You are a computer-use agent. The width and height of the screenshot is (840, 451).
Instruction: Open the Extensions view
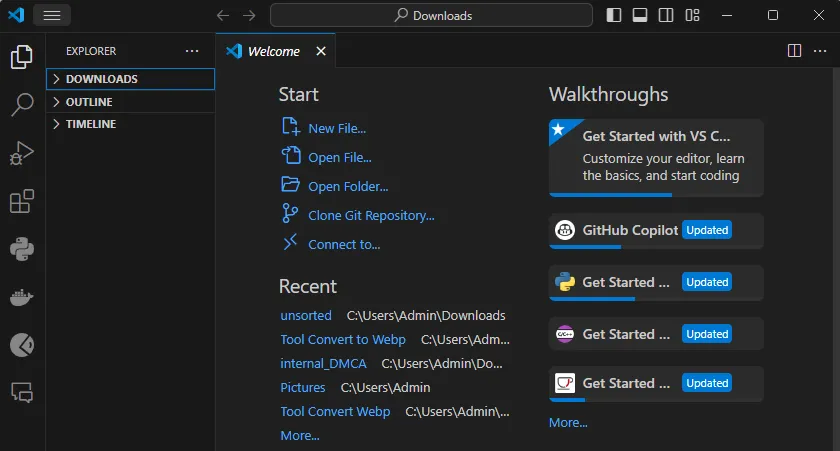tap(22, 201)
